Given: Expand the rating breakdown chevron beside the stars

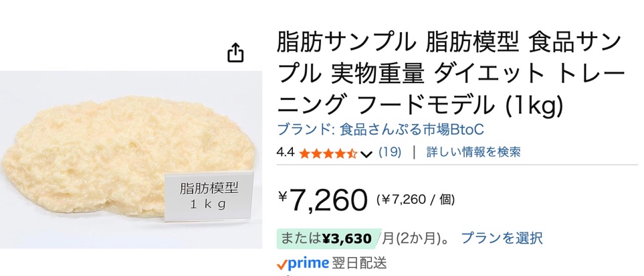Looking at the screenshot, I should click(x=366, y=153).
